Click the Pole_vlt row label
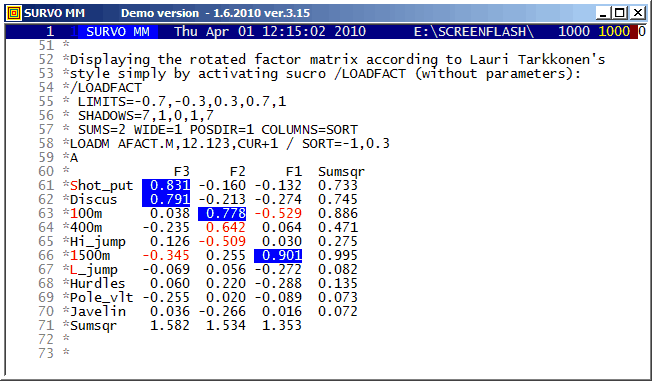Viewport: 652px width, 381px height. coord(101,298)
